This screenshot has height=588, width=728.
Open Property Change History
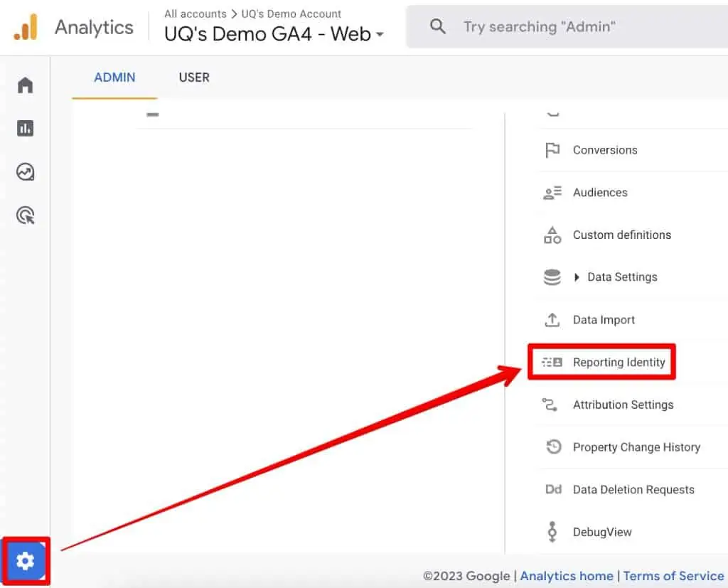pyautogui.click(x=637, y=447)
